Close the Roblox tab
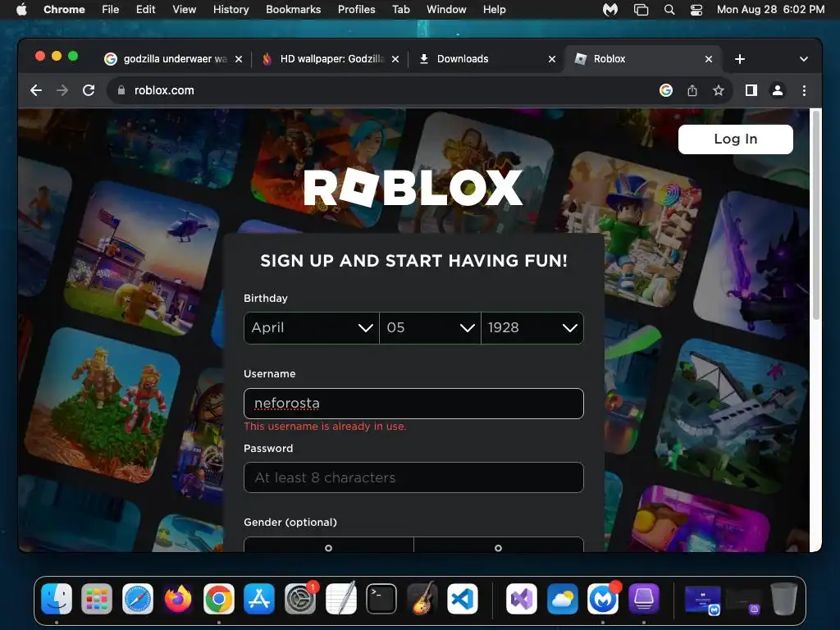 click(x=709, y=59)
